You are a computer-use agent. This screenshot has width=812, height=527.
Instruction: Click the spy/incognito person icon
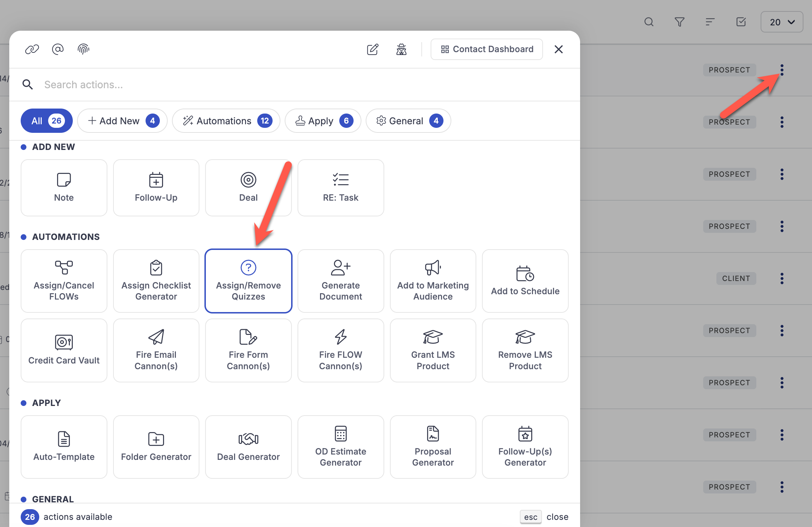[x=401, y=49]
